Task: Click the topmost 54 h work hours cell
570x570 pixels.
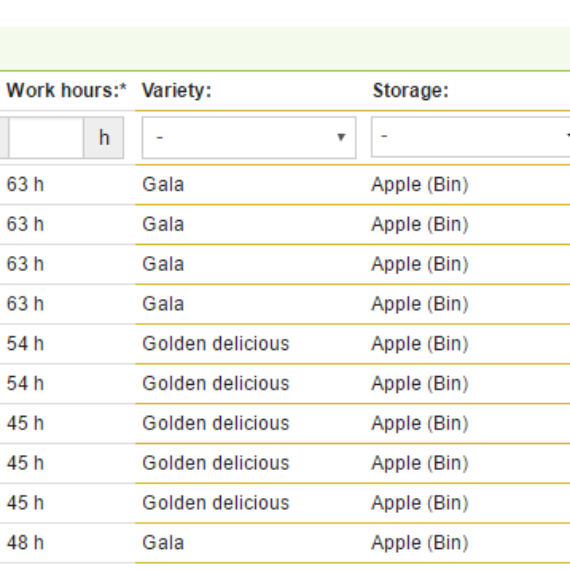Action: (25, 344)
